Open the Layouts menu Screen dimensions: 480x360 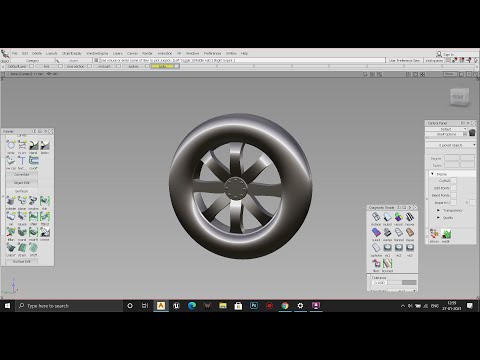click(52, 53)
